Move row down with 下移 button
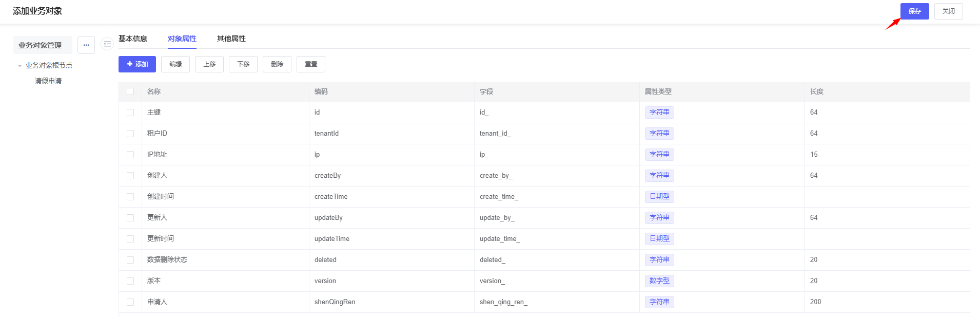Image resolution: width=980 pixels, height=317 pixels. [243, 64]
